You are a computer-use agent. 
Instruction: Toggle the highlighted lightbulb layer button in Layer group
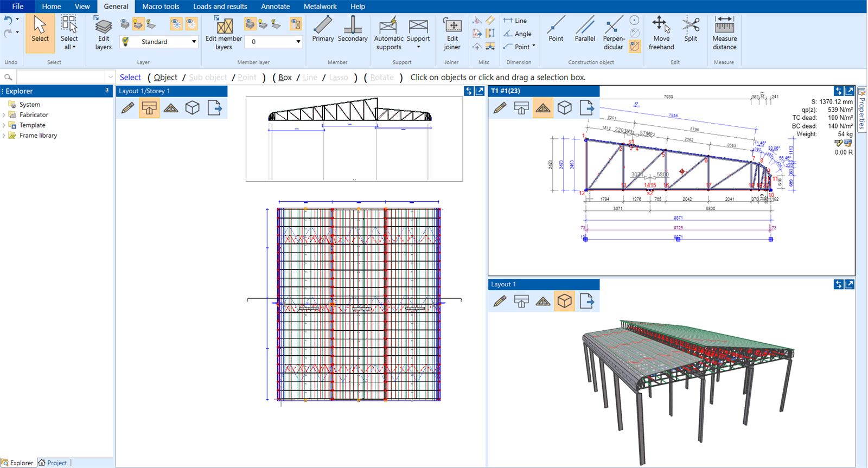[x=138, y=24]
